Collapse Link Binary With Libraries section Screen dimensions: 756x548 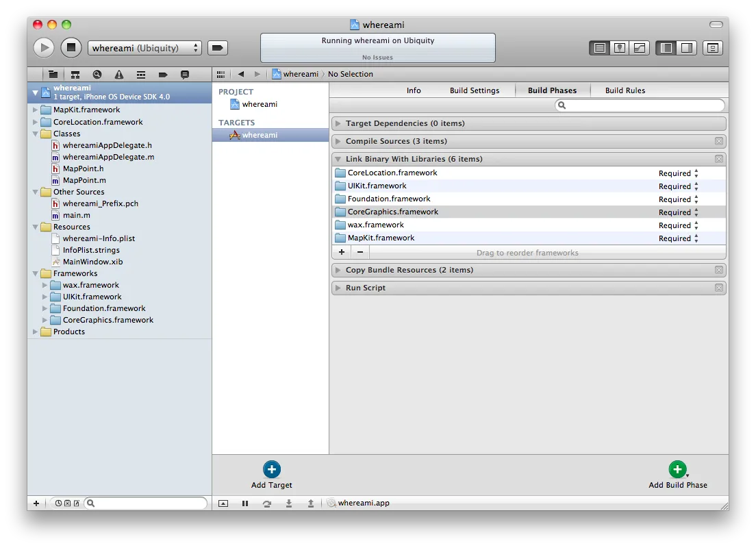click(x=338, y=159)
